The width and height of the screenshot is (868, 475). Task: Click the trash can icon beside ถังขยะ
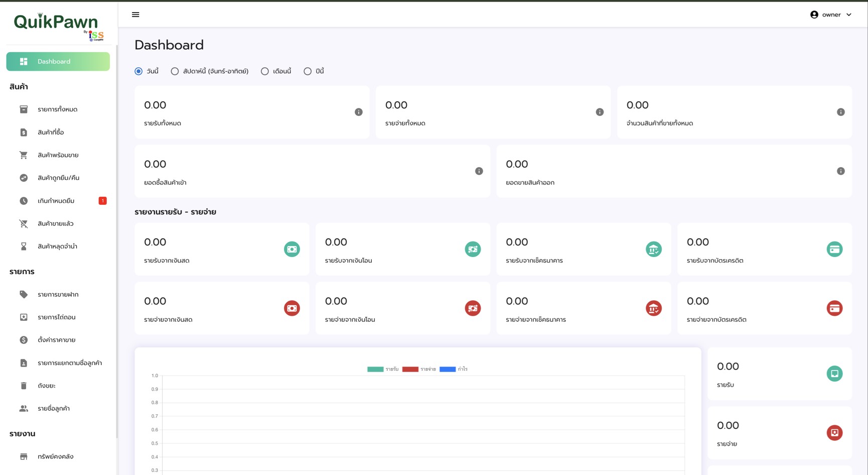(24, 386)
